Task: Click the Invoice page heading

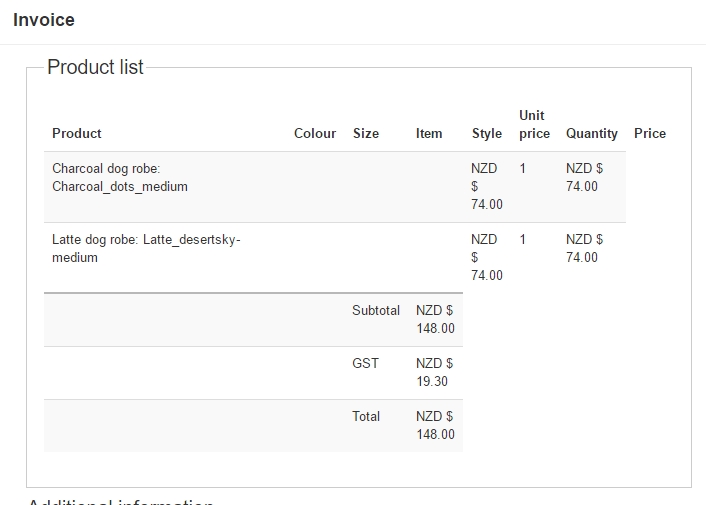Action: 44,20
